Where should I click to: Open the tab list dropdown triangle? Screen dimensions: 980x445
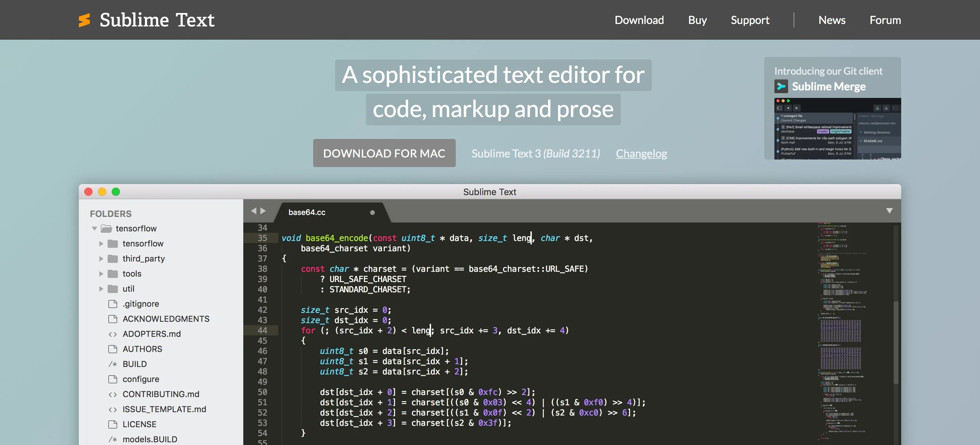pos(889,211)
